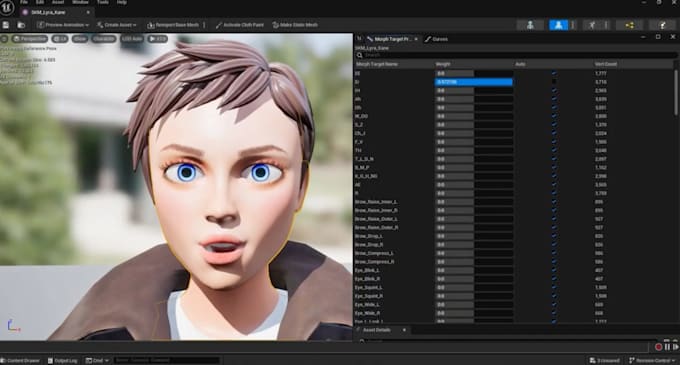Click the red record animation button
680x365 pixels.
(x=658, y=347)
